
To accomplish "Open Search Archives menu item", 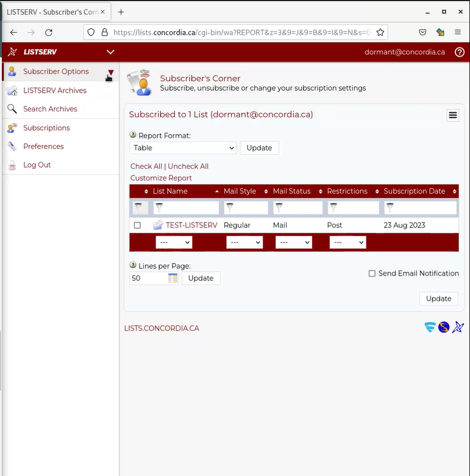I will tap(51, 108).
